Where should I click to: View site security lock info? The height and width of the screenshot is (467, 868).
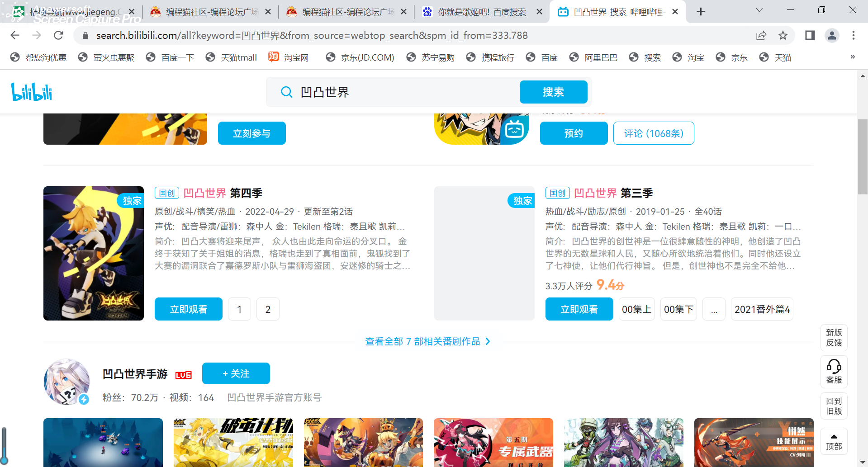coord(85,35)
